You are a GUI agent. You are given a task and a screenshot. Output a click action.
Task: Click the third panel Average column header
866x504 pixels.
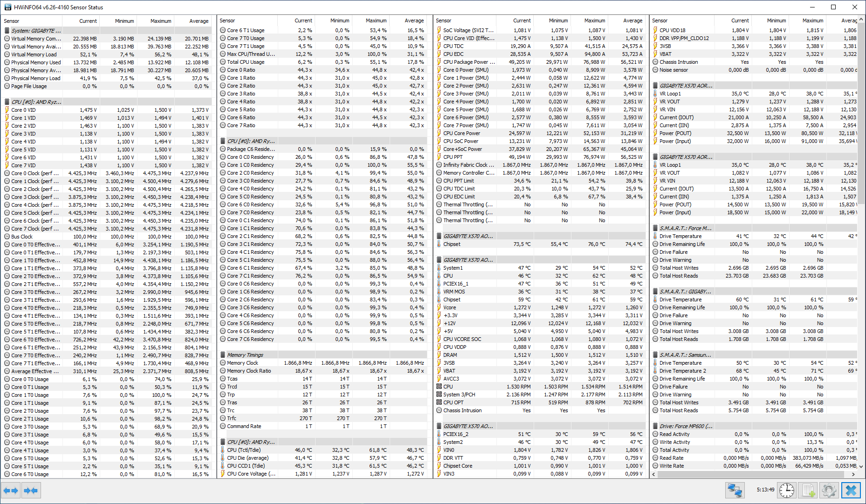[626, 20]
